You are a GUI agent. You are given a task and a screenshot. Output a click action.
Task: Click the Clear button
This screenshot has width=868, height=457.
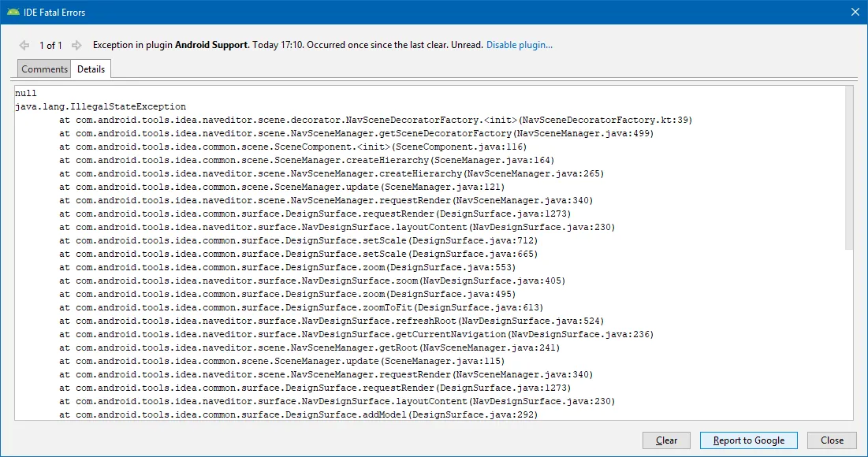click(x=666, y=440)
